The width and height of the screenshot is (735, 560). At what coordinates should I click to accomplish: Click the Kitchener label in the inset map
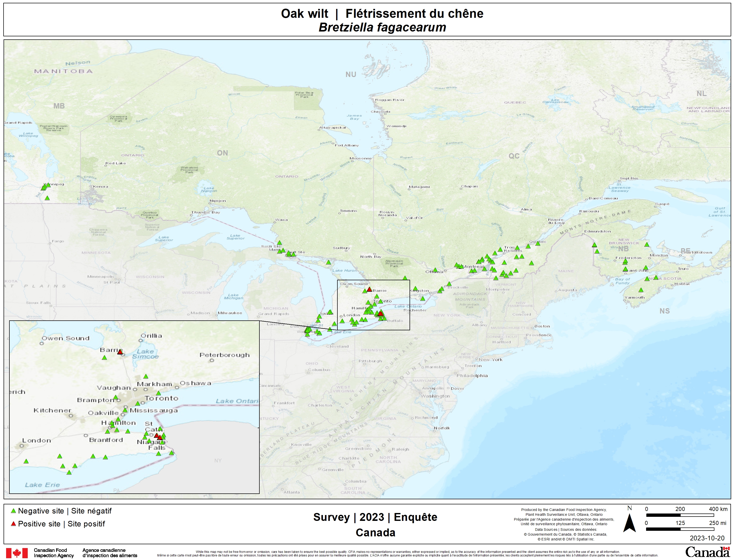pos(52,410)
